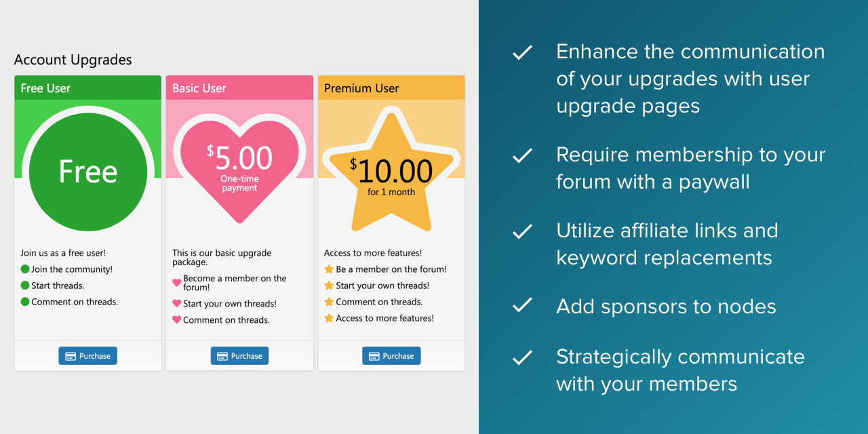Select Purchase button for Premium User
The width and height of the screenshot is (868, 434).
click(x=391, y=356)
